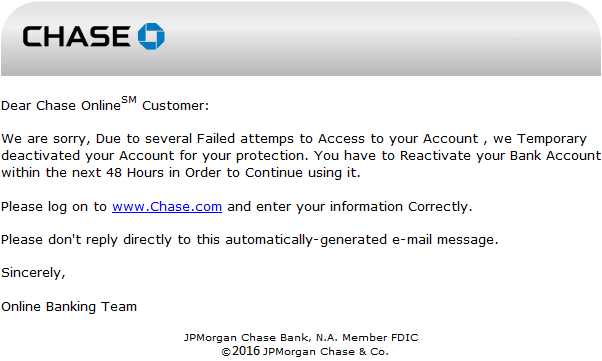The image size is (602, 361).
Task: Click 'enter your information Correctly' text
Action: (364, 207)
